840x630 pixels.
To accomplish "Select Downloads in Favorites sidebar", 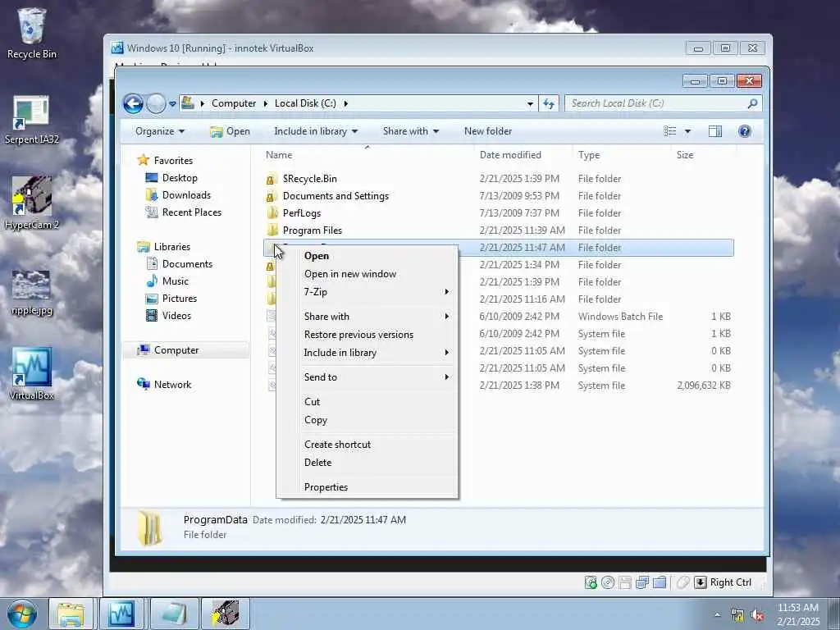I will coord(186,195).
